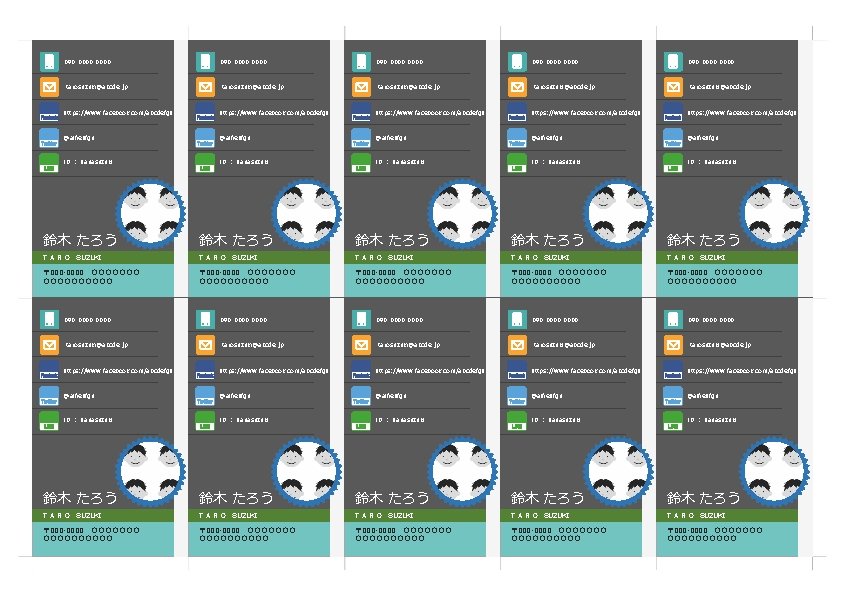Click the Facebook icon on third bottom-row card
This screenshot has height=595, width=842.
(361, 371)
